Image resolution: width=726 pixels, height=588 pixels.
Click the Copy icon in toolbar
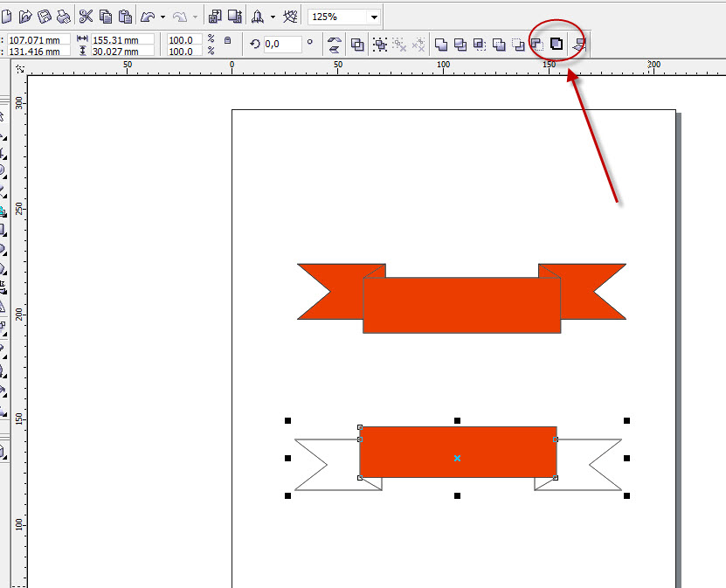(x=106, y=17)
